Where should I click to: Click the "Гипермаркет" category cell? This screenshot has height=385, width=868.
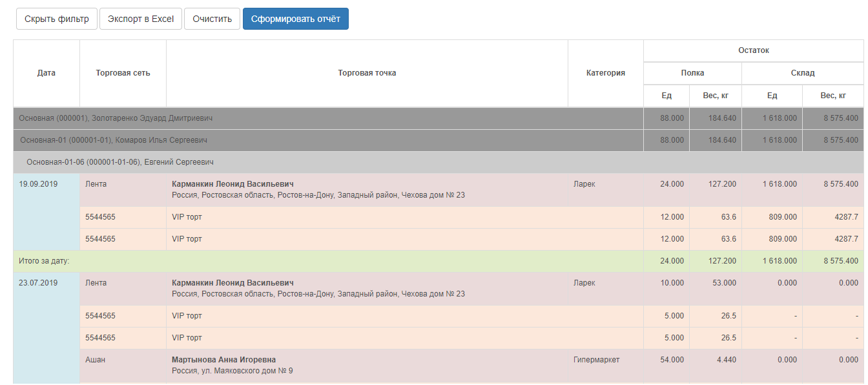(596, 360)
